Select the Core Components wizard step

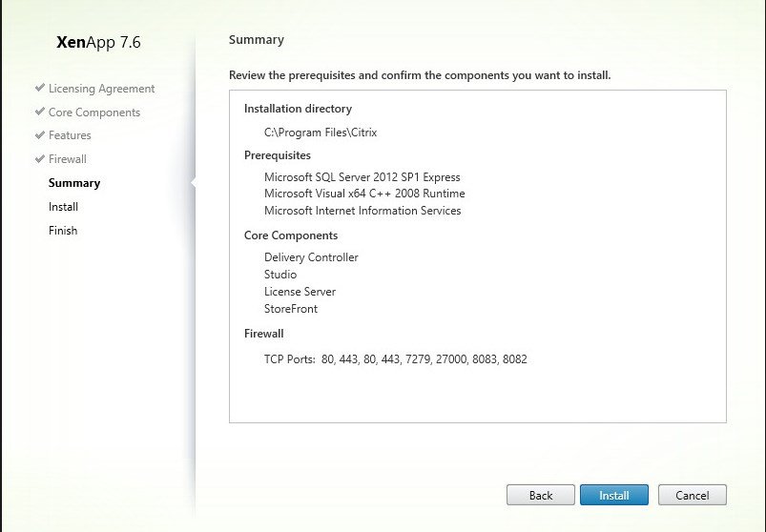[94, 113]
